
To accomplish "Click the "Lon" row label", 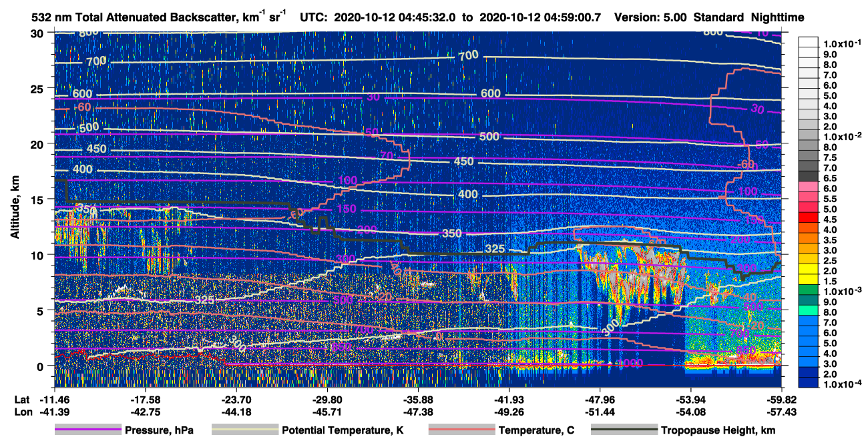I will (x=23, y=412).
